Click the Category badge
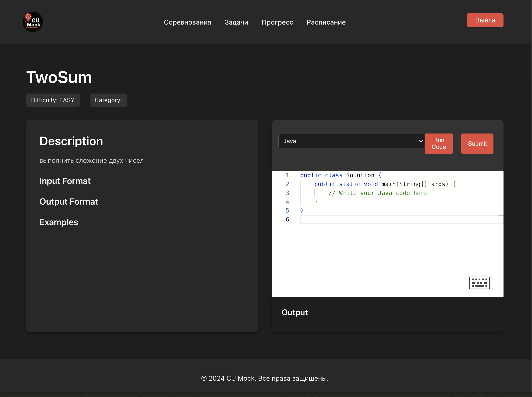532x397 pixels. tap(108, 100)
